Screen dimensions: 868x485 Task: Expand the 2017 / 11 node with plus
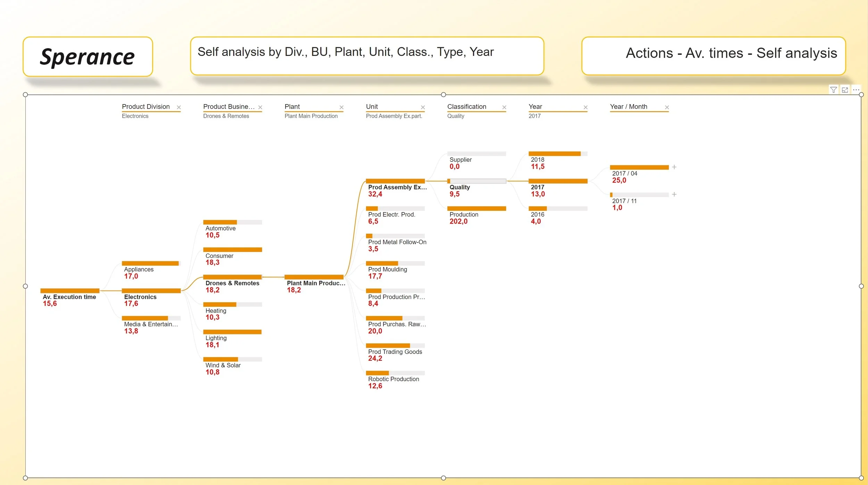[674, 194]
